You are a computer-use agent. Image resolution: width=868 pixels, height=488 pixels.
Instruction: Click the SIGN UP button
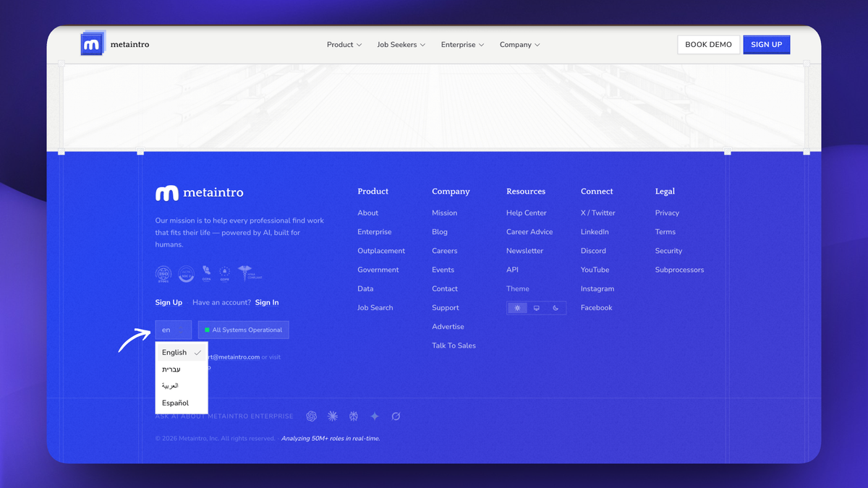(x=767, y=45)
